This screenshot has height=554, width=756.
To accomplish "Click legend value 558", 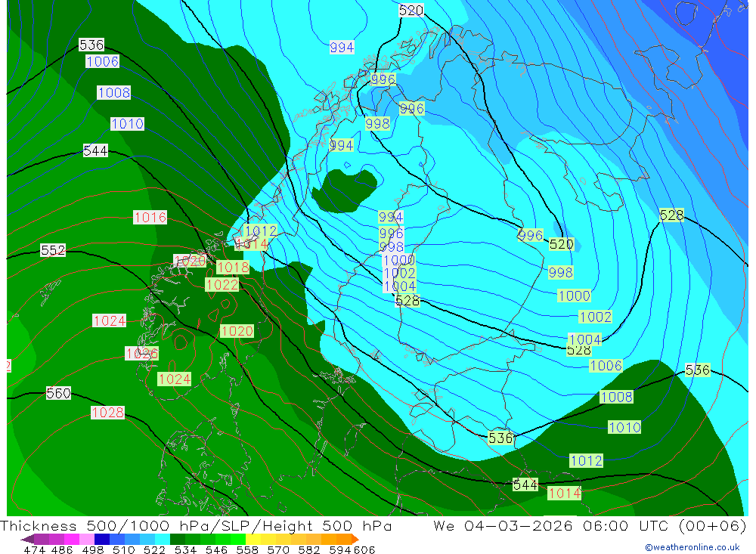I will click(x=247, y=549).
